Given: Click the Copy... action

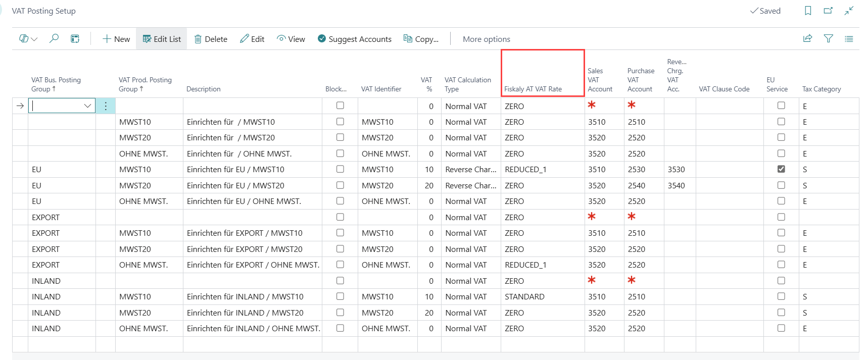Looking at the screenshot, I should click(x=421, y=39).
